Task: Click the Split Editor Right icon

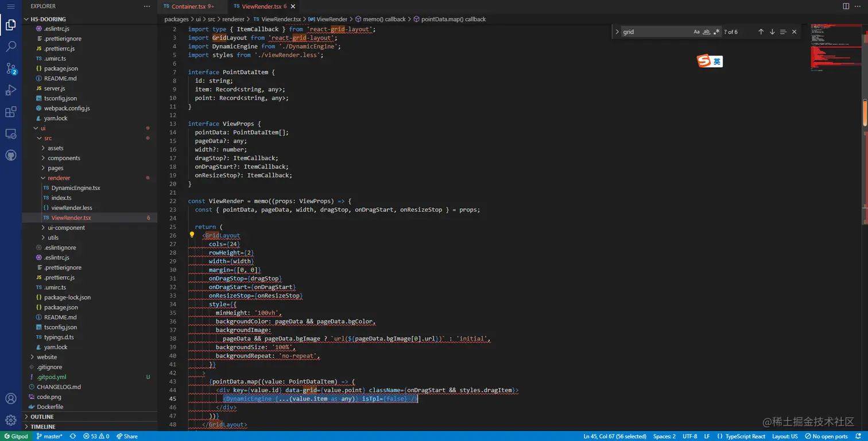Action: (846, 6)
